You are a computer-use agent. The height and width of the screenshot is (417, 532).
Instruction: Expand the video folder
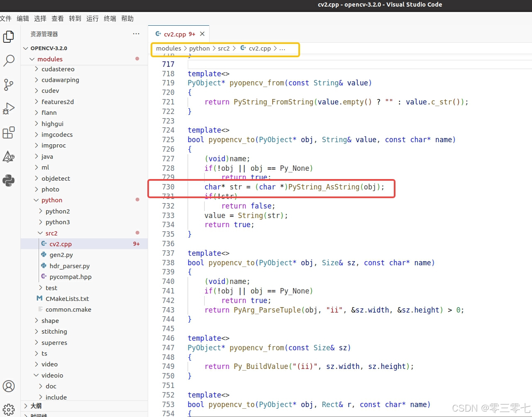tap(84, 364)
